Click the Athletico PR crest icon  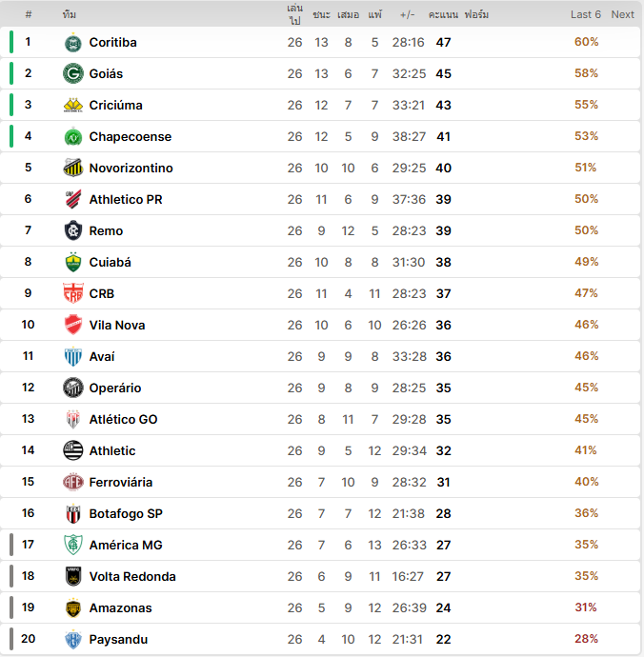[73, 200]
